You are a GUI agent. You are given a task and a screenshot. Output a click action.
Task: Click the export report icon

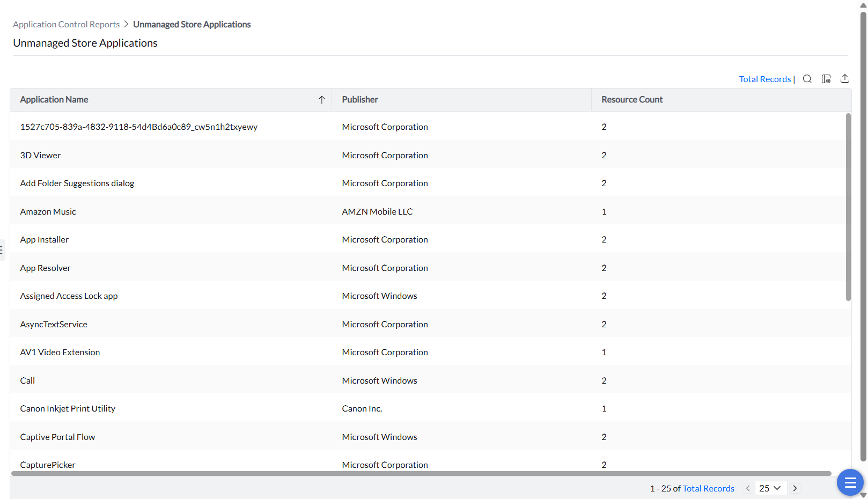click(845, 78)
